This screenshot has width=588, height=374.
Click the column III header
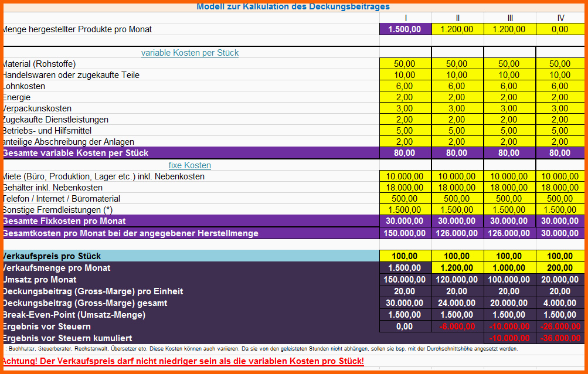(x=509, y=18)
